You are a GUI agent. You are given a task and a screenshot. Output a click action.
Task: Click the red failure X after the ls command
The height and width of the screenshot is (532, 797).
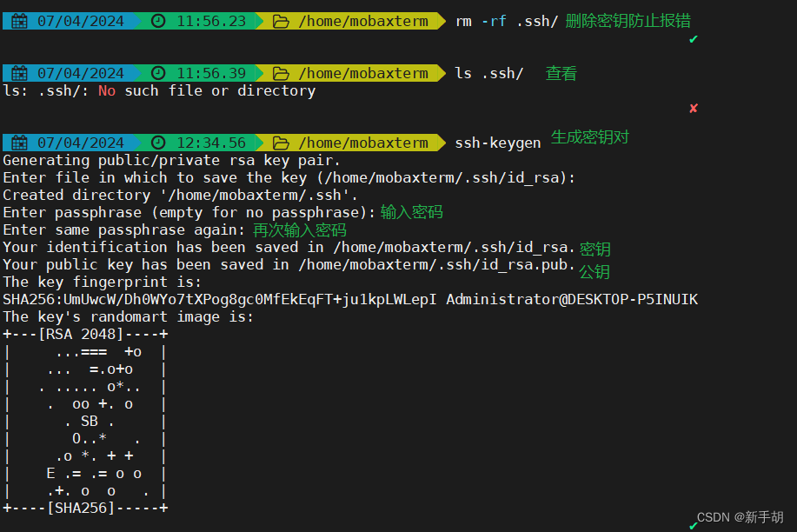click(x=694, y=108)
